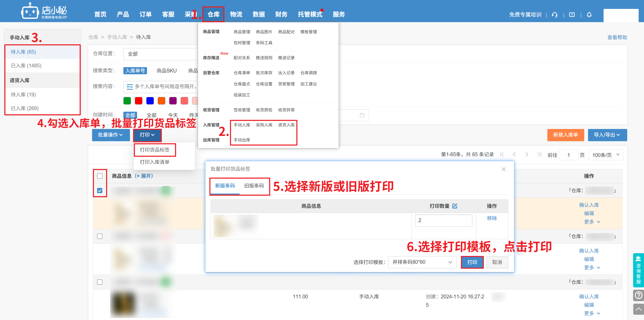Click the green color swatch filter
Screen dimensions: 644x320
(127, 101)
